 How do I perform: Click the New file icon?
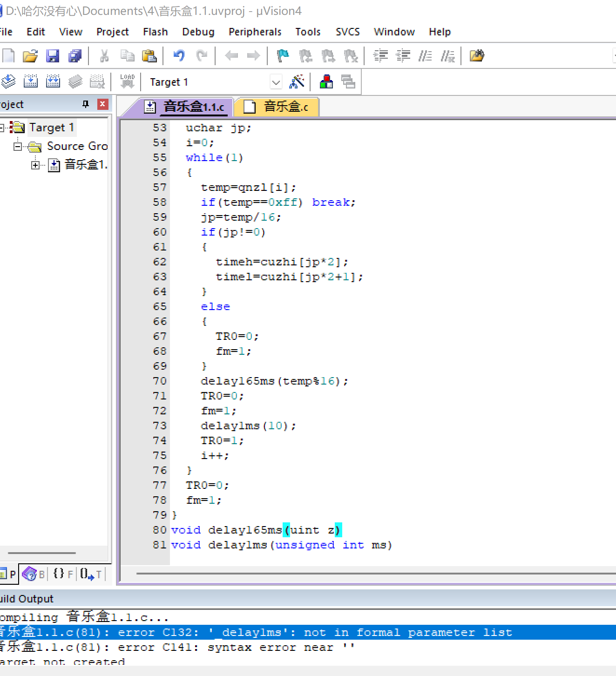[x=8, y=56]
